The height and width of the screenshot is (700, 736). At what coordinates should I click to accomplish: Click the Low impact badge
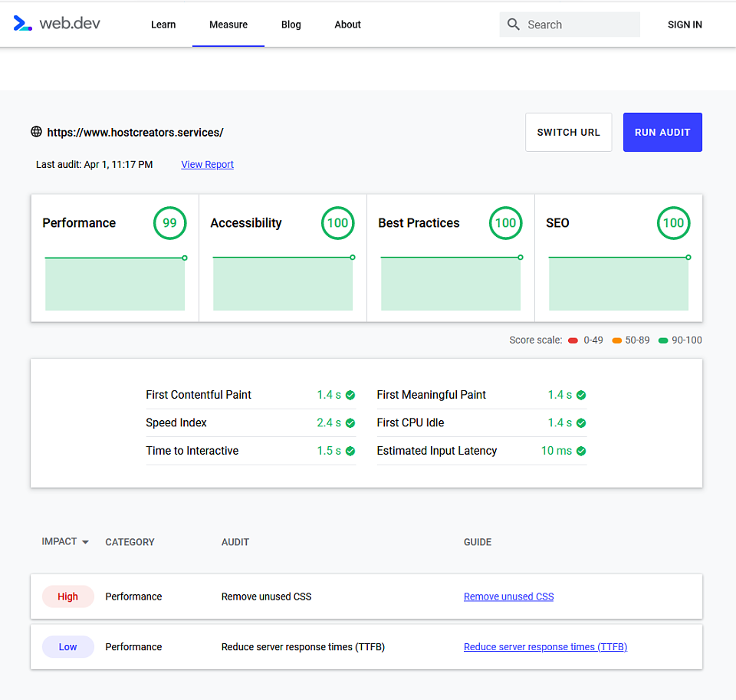click(x=68, y=646)
